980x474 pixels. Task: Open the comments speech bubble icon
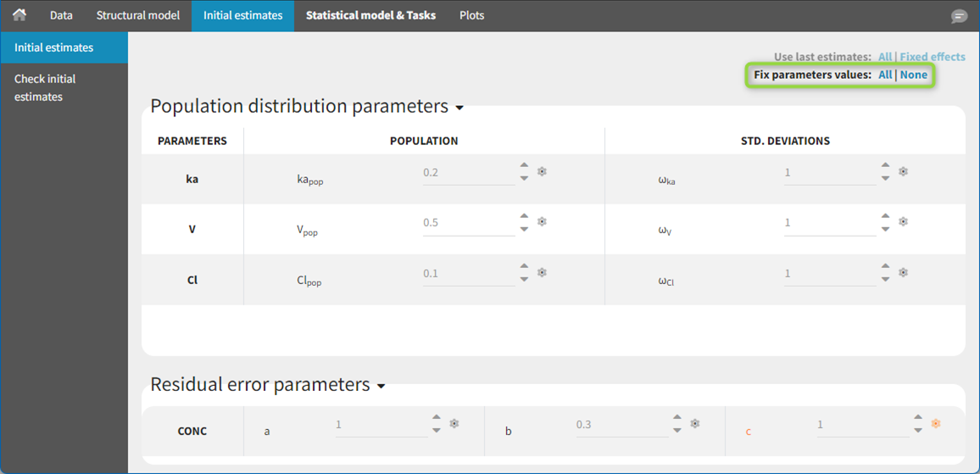(x=959, y=16)
